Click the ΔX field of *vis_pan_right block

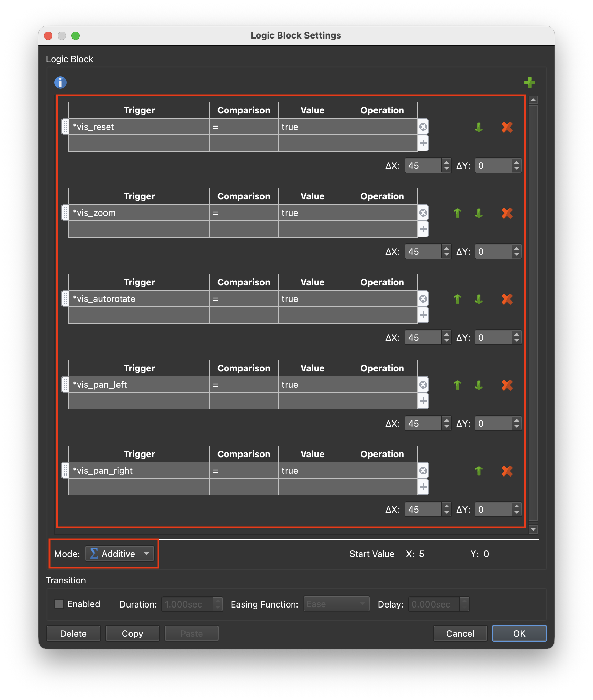423,510
